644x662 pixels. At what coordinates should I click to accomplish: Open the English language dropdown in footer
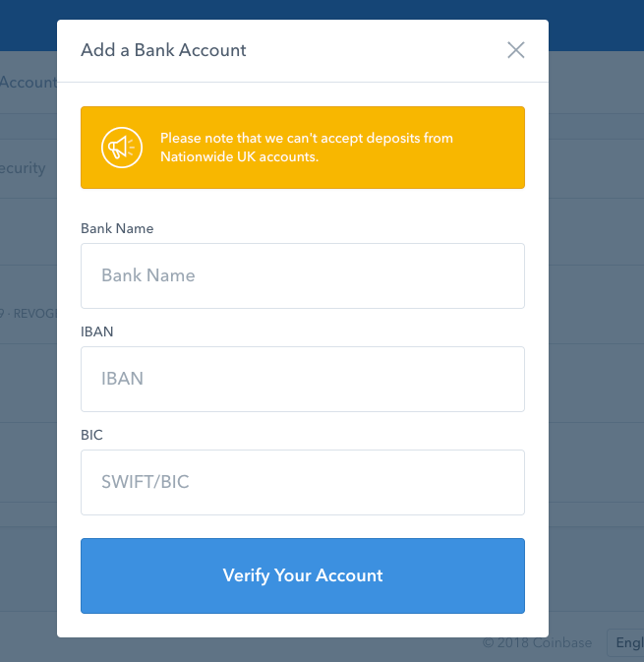pos(626,642)
